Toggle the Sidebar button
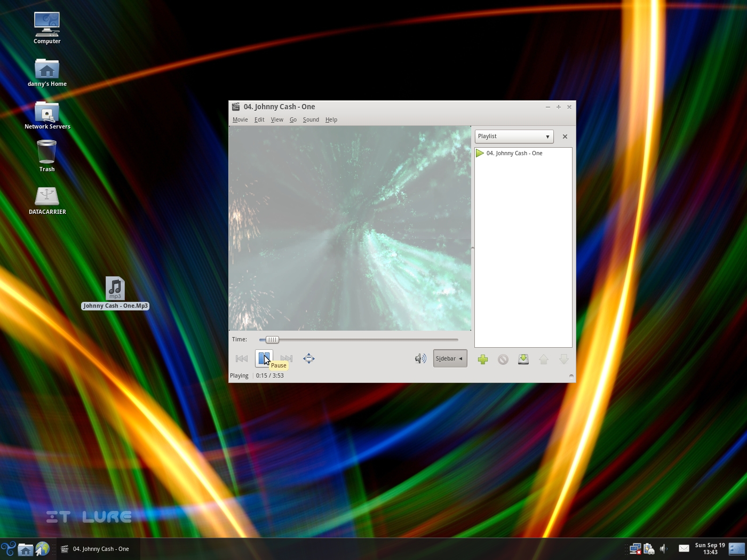Screen dimensions: 747x560 point(450,358)
